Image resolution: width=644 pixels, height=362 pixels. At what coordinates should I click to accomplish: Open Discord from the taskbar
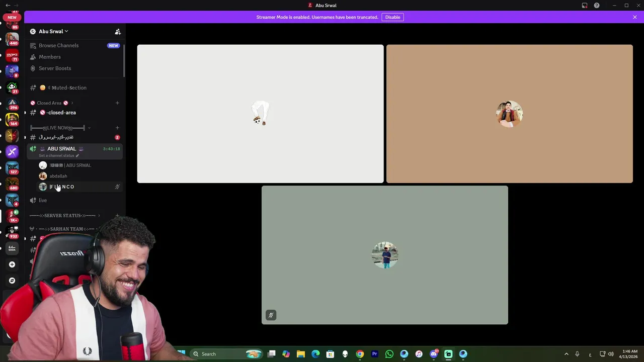tap(434, 354)
